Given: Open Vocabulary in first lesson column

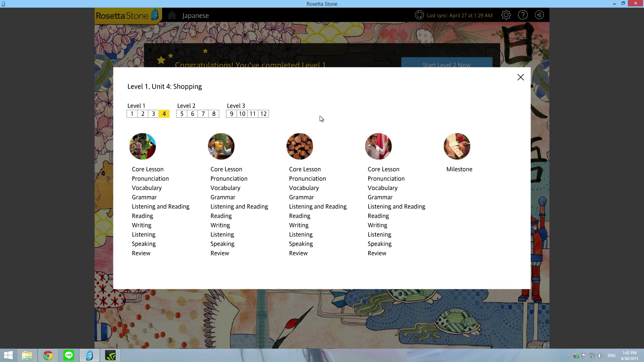Looking at the screenshot, I should [x=147, y=188].
